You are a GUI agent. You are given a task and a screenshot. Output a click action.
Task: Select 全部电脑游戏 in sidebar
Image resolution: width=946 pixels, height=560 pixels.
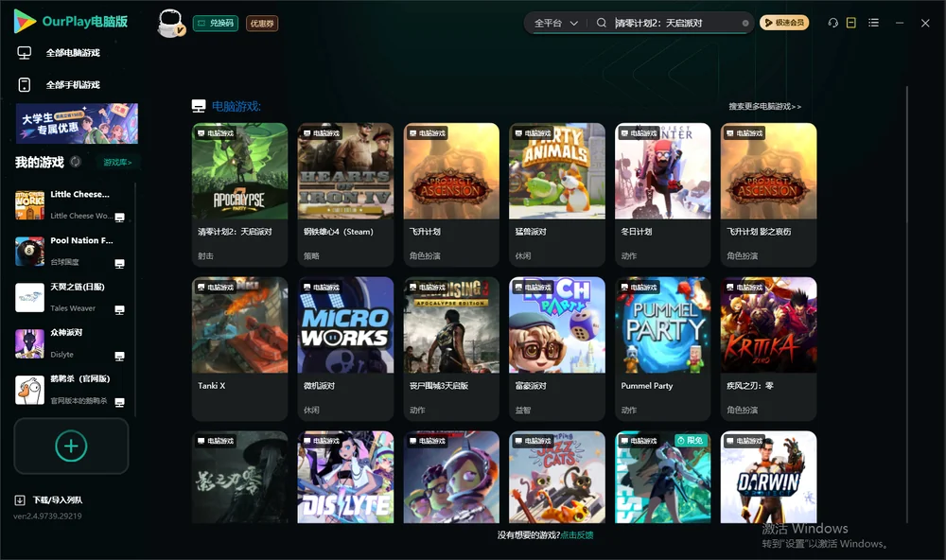click(73, 53)
